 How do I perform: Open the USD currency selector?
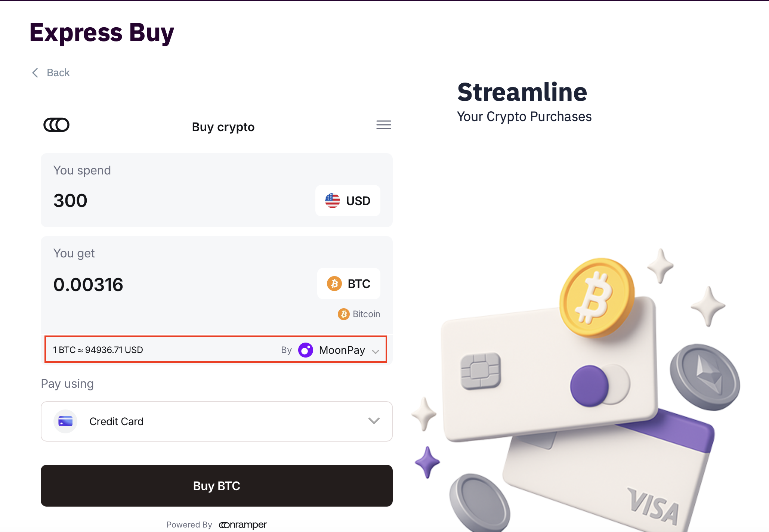click(x=348, y=201)
